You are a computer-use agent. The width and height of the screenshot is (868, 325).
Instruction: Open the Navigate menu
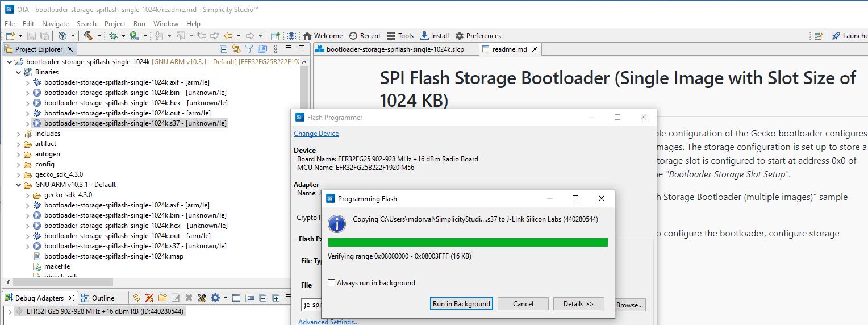[x=55, y=23]
